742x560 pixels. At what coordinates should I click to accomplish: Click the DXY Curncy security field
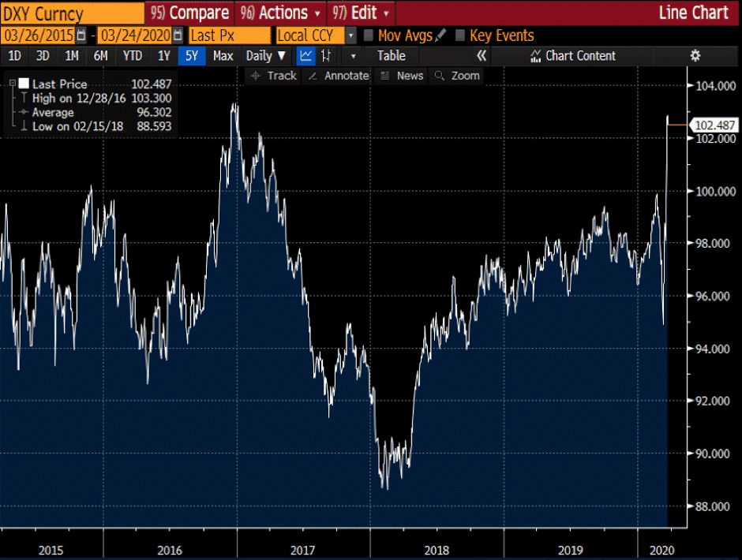73,13
